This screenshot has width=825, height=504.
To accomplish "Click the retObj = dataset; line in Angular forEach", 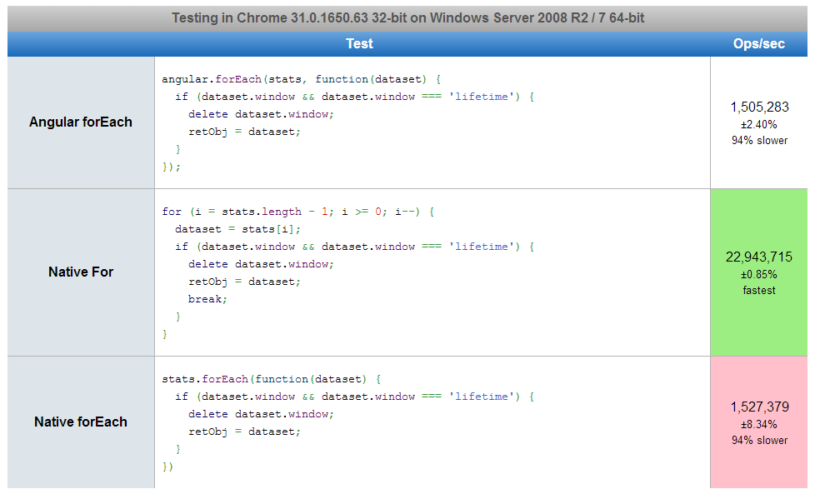I will 245,132.
